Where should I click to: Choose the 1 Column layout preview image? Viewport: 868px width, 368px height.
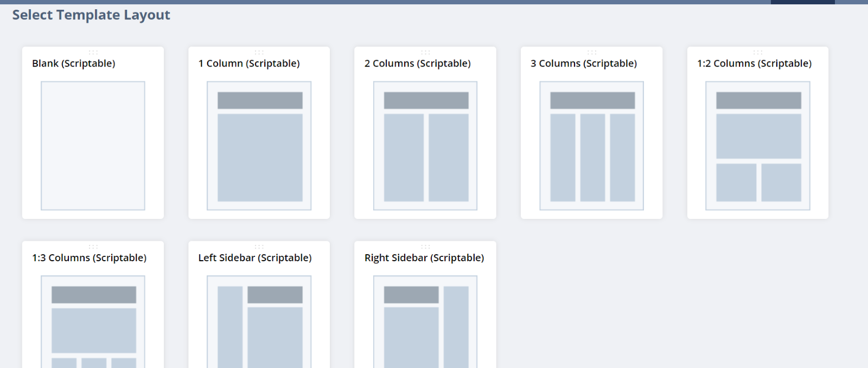click(x=259, y=145)
